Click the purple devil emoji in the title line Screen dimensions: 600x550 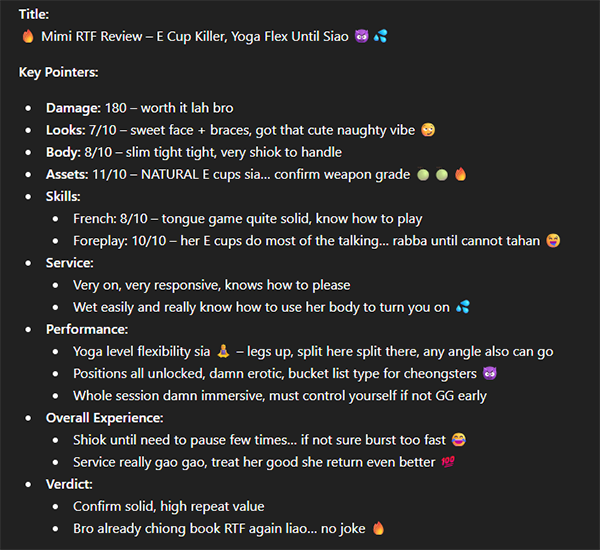click(362, 36)
